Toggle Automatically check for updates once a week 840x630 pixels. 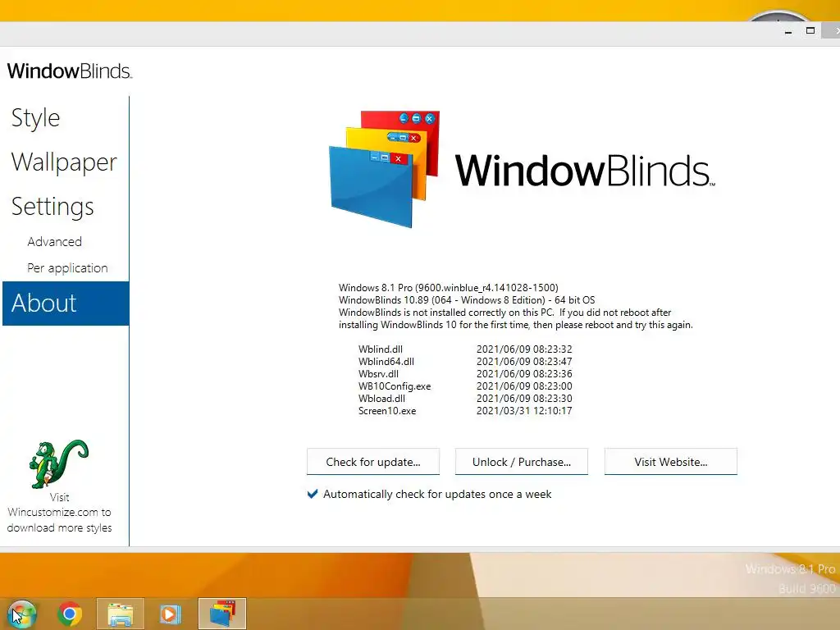[x=313, y=494]
